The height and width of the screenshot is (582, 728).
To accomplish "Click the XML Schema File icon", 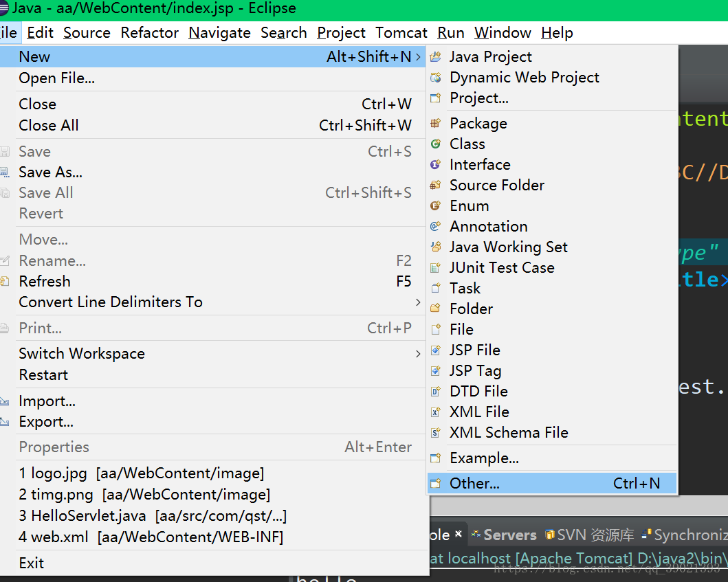I will [435, 433].
